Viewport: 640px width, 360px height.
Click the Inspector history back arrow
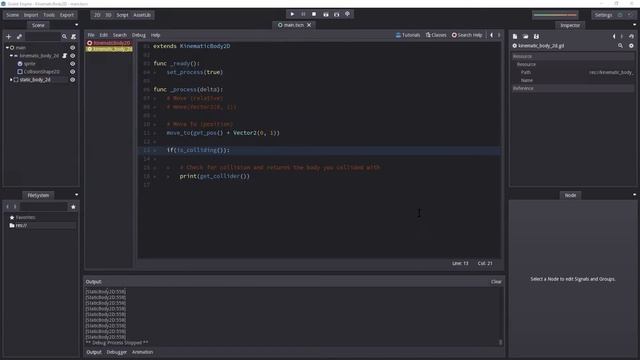pos(614,36)
